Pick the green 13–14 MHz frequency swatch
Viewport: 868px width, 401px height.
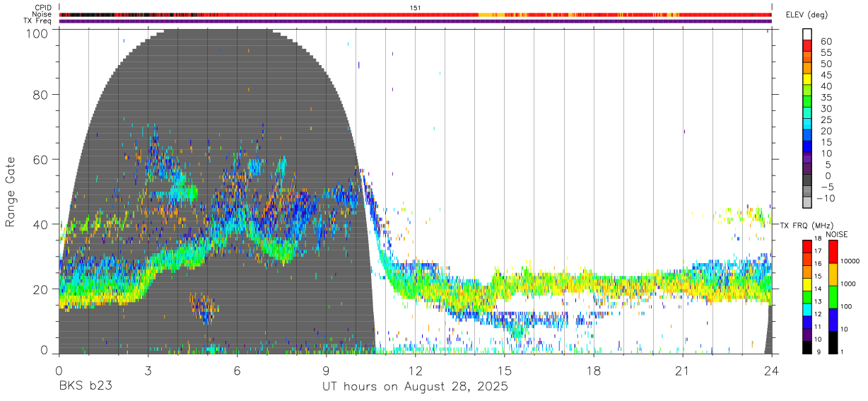(807, 296)
